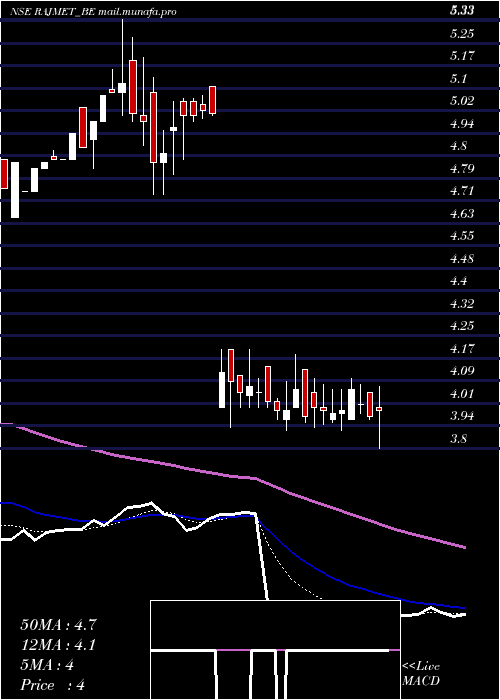Viewport: 500px width, 700px height.
Task: Click the 4.32 price axis label
Action: tap(462, 304)
